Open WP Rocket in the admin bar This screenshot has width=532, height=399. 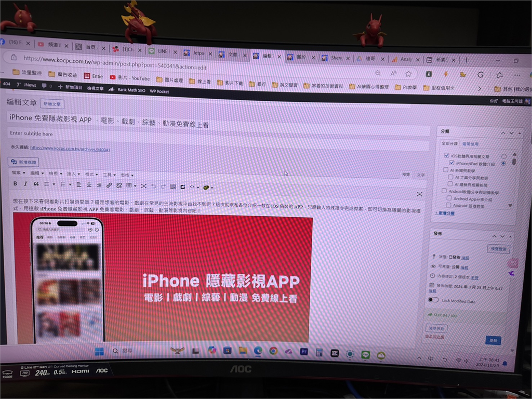159,91
